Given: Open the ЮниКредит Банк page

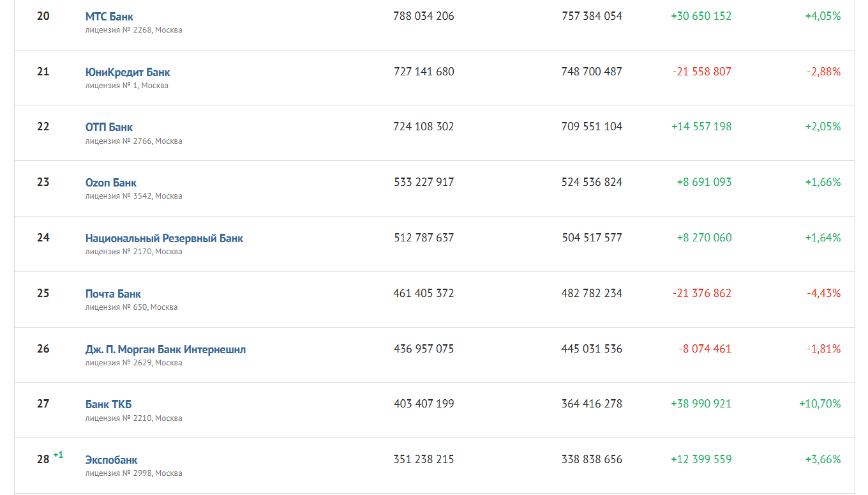Looking at the screenshot, I should click(x=128, y=72).
